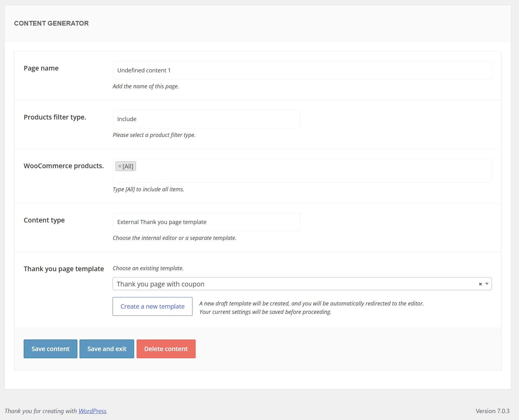Viewport: 519px width, 420px height.
Task: Click the 'Content type' label
Action: click(44, 220)
